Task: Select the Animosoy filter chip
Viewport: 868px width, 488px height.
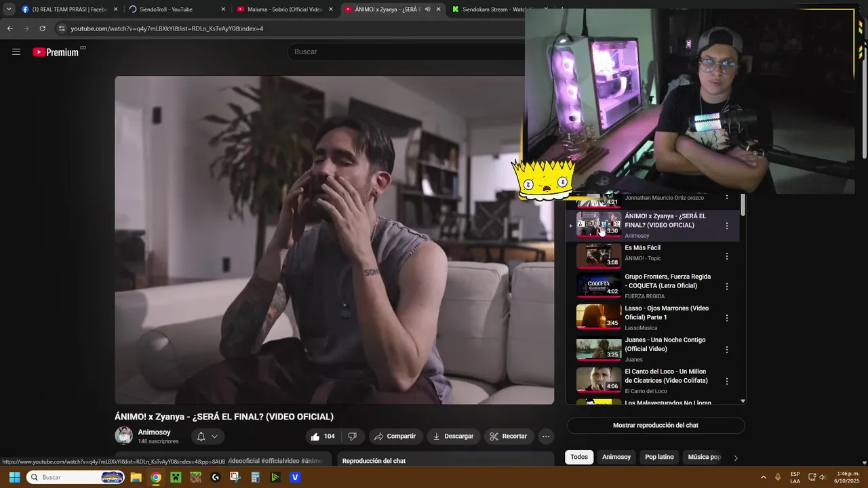Action: (616, 457)
